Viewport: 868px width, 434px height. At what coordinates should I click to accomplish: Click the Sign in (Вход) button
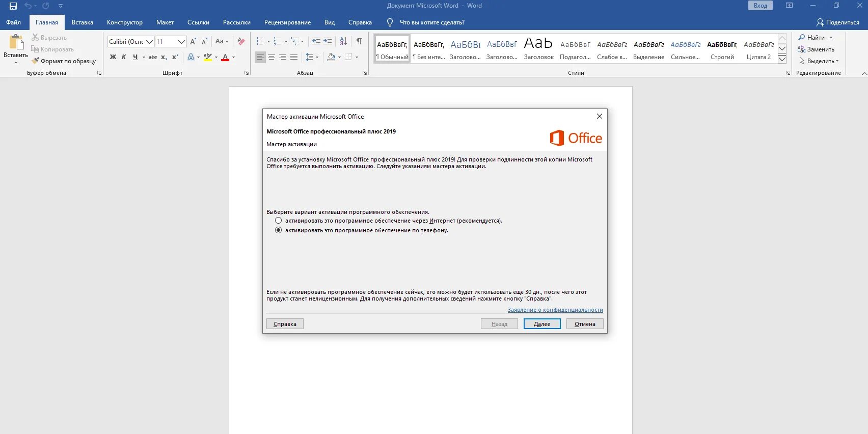(761, 6)
